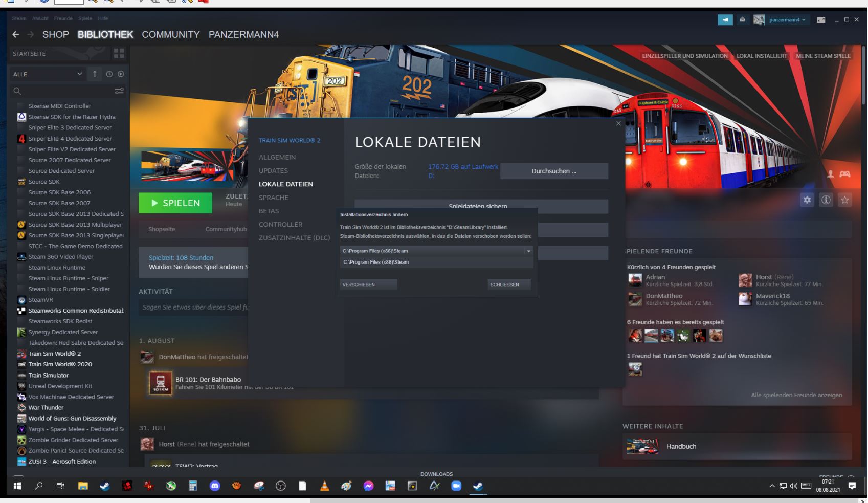Open the Ansicht menu
The width and height of the screenshot is (868, 503).
pos(40,18)
